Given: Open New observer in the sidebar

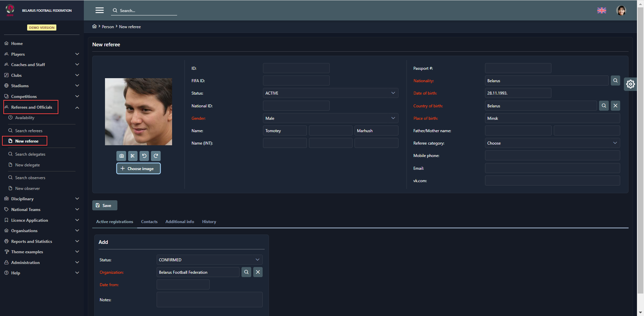Looking at the screenshot, I should pos(27,189).
